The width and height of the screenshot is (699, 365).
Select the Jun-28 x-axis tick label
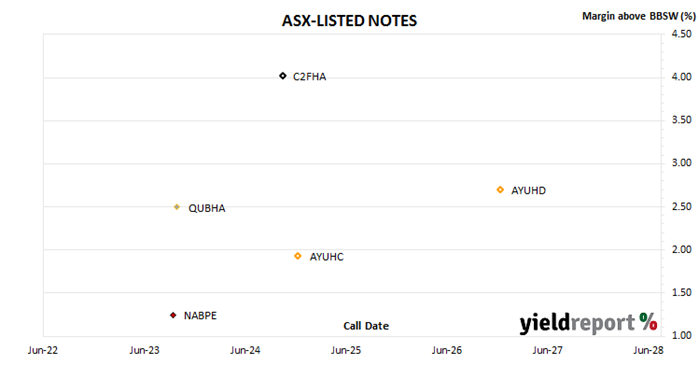(x=648, y=350)
